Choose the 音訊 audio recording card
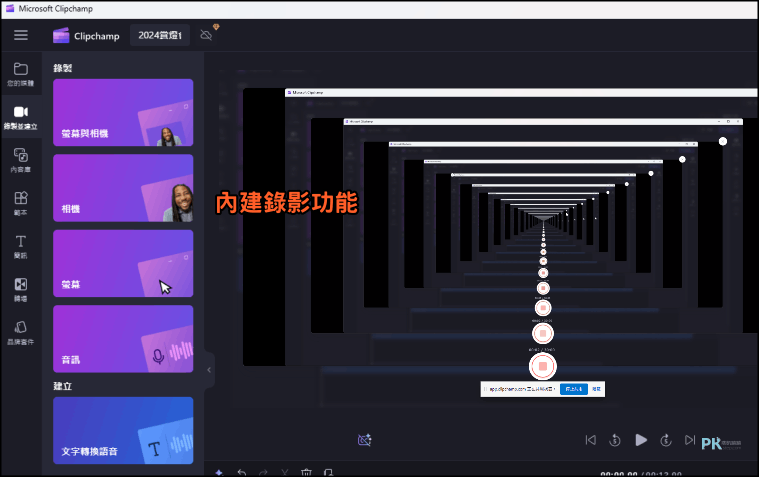The image size is (759, 477). (123, 339)
